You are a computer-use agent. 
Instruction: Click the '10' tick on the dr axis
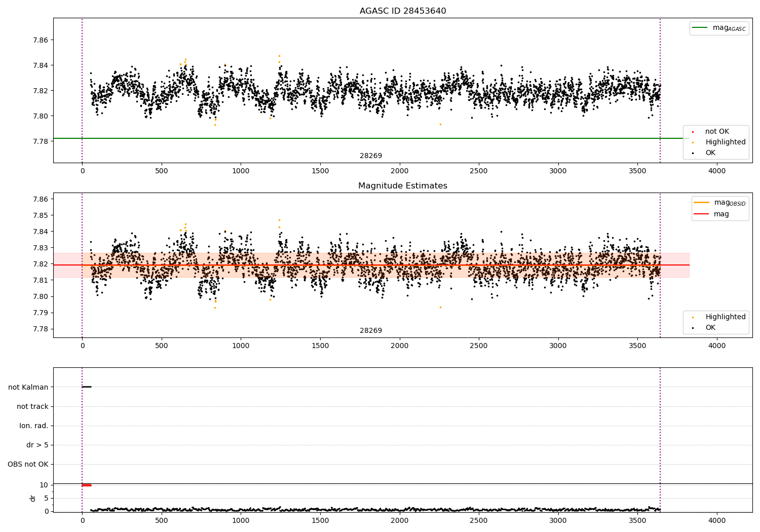44,485
